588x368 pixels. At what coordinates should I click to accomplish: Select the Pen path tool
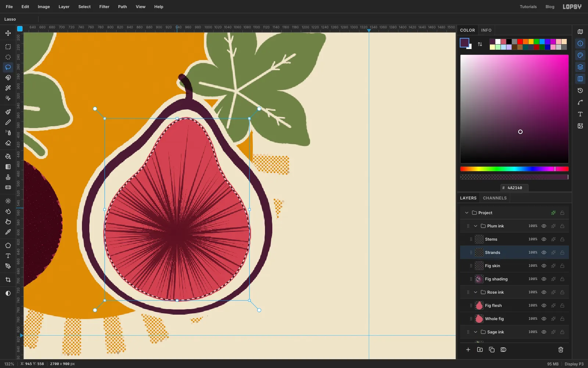point(8,266)
